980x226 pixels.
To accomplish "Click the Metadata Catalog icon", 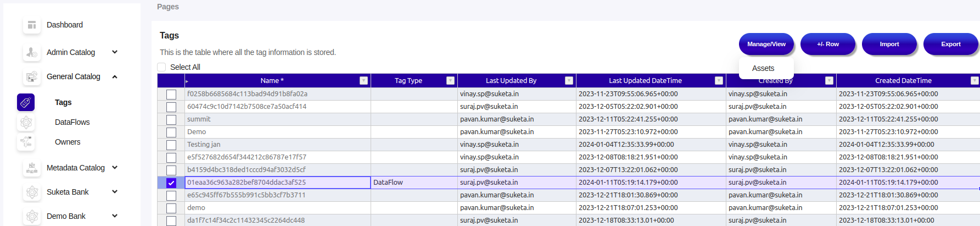I will (x=32, y=168).
